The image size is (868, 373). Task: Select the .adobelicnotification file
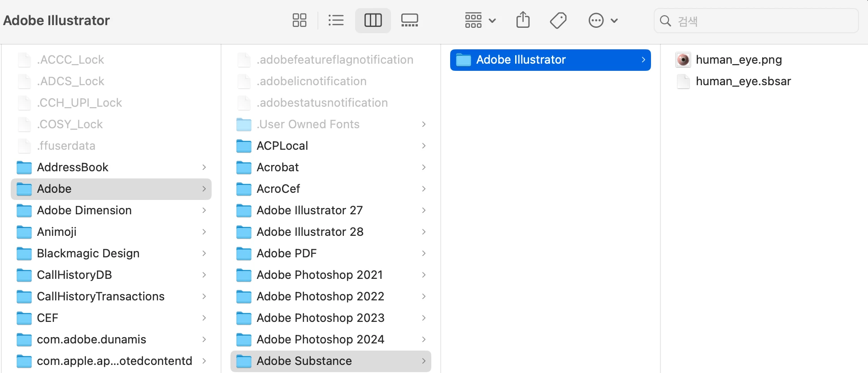pos(331,81)
